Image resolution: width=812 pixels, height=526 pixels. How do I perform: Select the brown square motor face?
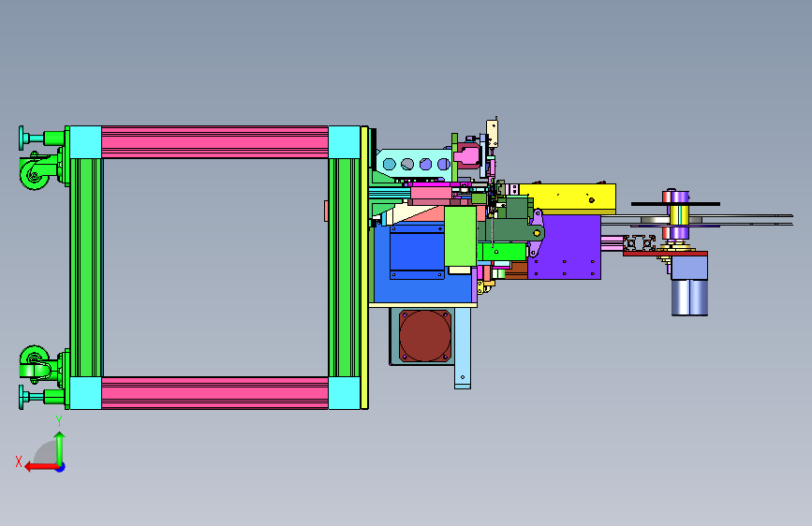(x=425, y=335)
